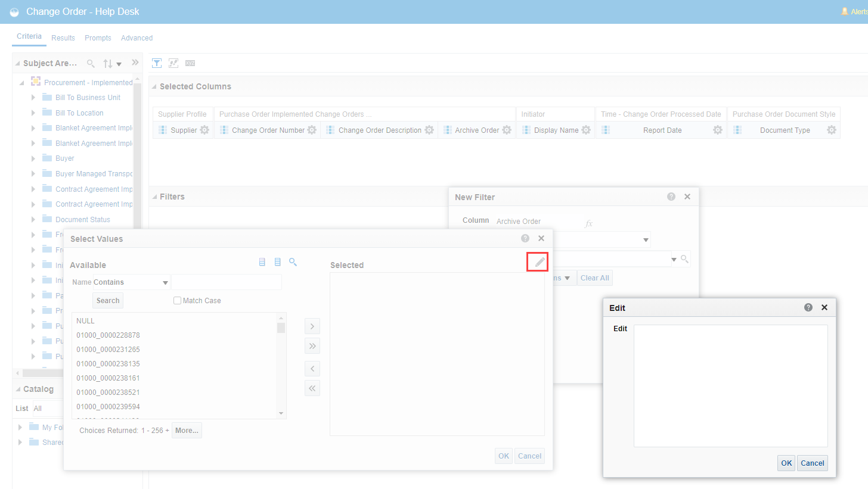Switch to the Results tab
The width and height of the screenshot is (868, 489).
click(x=63, y=38)
